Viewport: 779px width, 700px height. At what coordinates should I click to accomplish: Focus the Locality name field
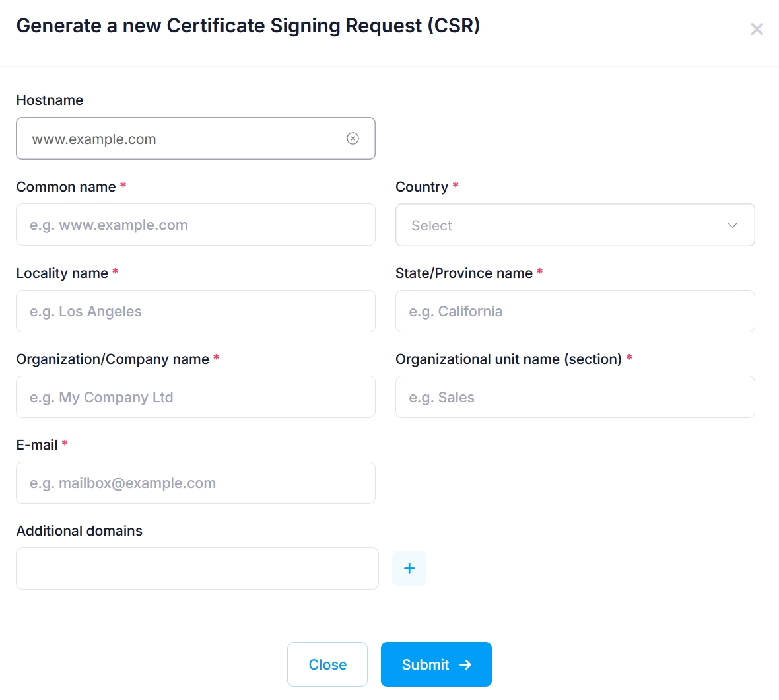(195, 311)
